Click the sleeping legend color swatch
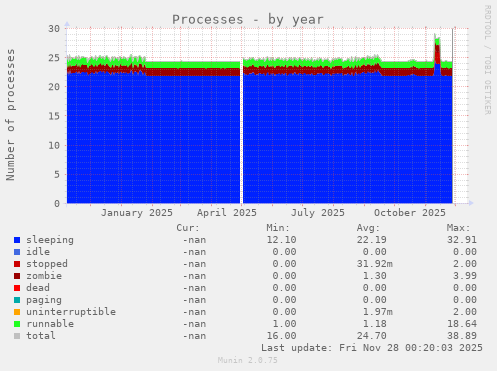Viewport: 497px width, 371px height. (17, 240)
